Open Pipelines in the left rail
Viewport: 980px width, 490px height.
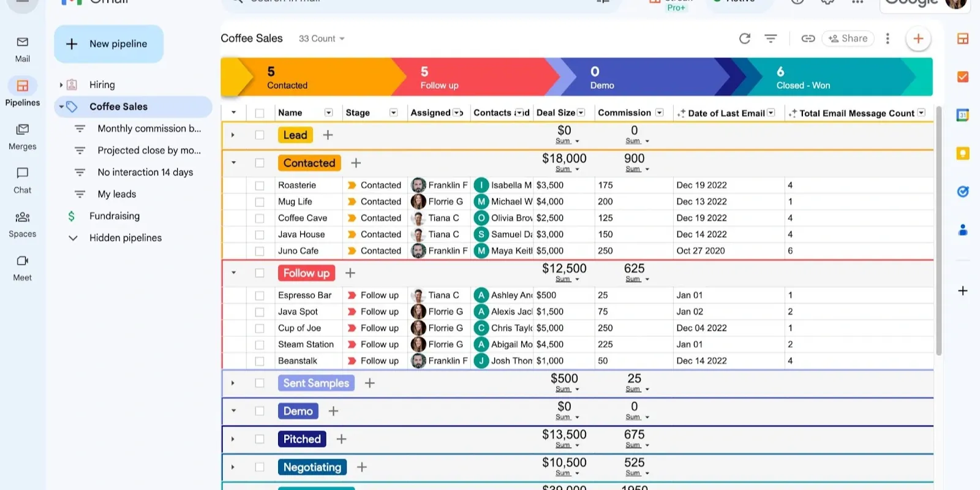[x=22, y=92]
